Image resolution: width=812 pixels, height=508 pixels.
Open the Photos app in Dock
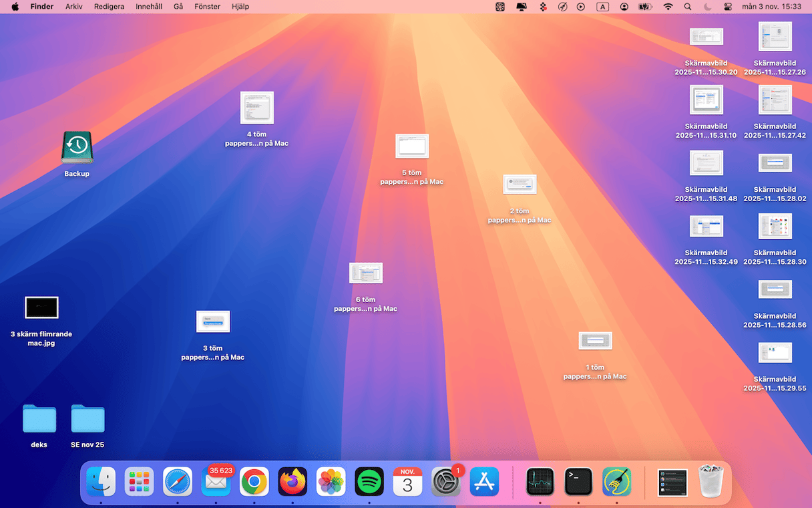pyautogui.click(x=331, y=481)
